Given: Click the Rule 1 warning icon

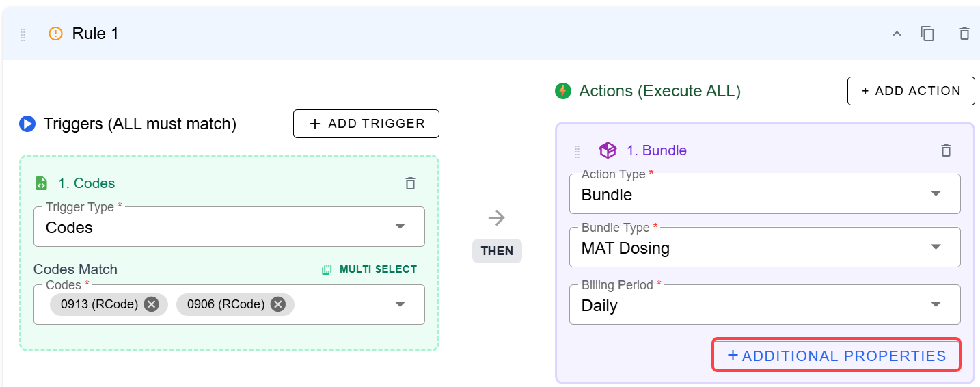Looking at the screenshot, I should tap(56, 34).
